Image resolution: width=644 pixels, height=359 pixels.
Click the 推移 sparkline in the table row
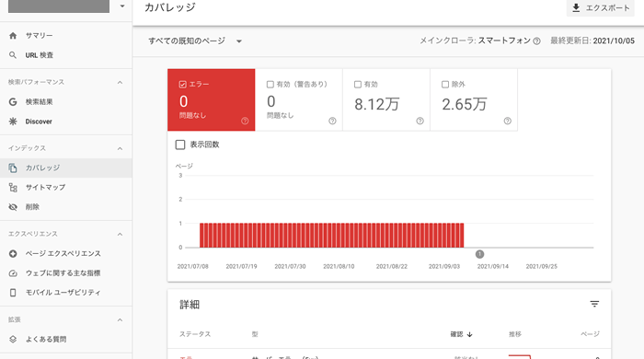click(x=520, y=357)
